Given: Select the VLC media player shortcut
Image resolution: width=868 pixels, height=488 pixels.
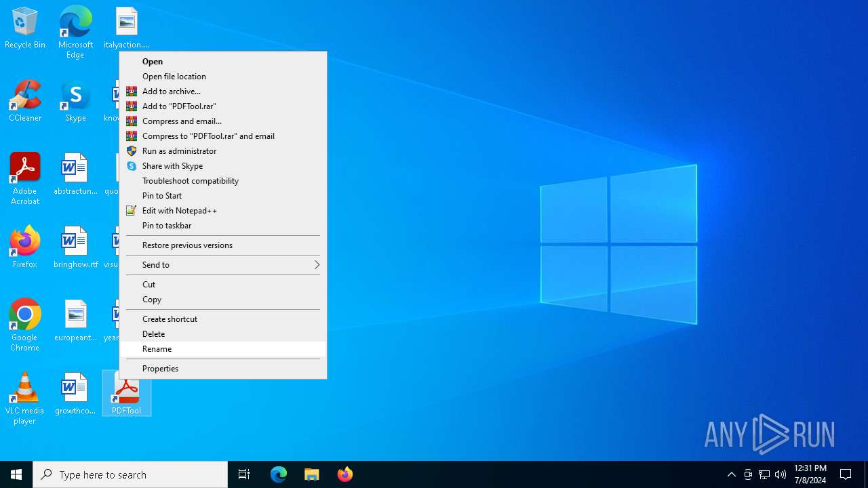Looking at the screenshot, I should (x=25, y=399).
